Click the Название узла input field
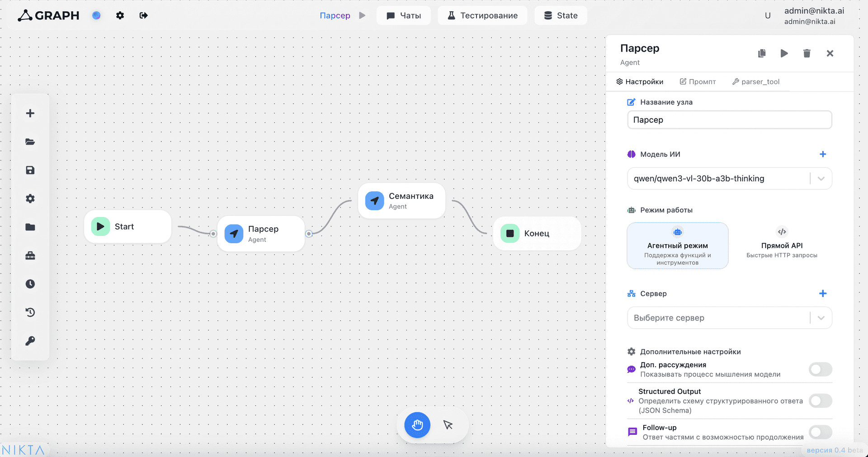Image resolution: width=868 pixels, height=457 pixels. (x=729, y=120)
